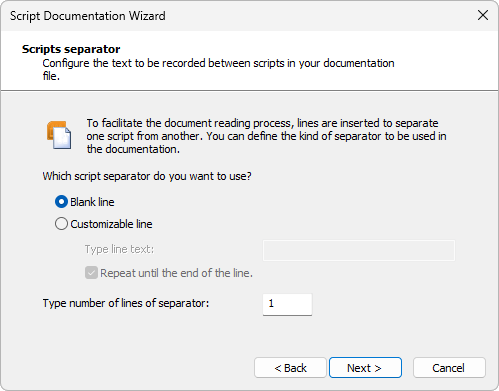The image size is (499, 391).
Task: Click the 'Type line text:' label
Action: (x=119, y=249)
